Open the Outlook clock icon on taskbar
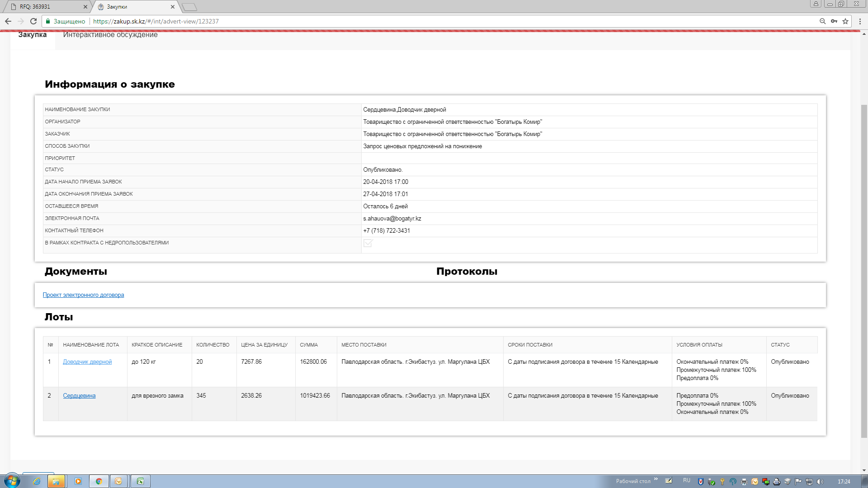This screenshot has height=488, width=868. (118, 481)
